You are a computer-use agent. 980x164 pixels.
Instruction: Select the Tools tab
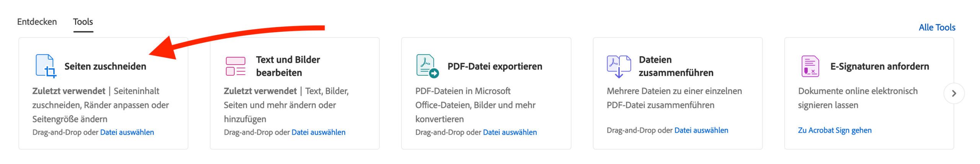tap(83, 22)
